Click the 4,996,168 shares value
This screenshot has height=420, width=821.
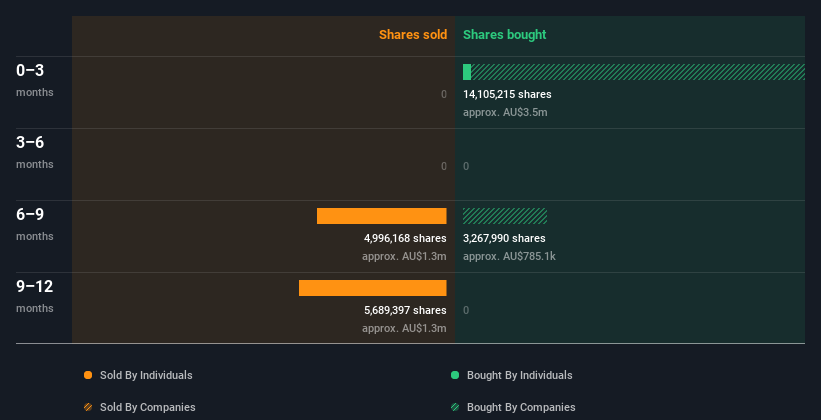pos(405,238)
